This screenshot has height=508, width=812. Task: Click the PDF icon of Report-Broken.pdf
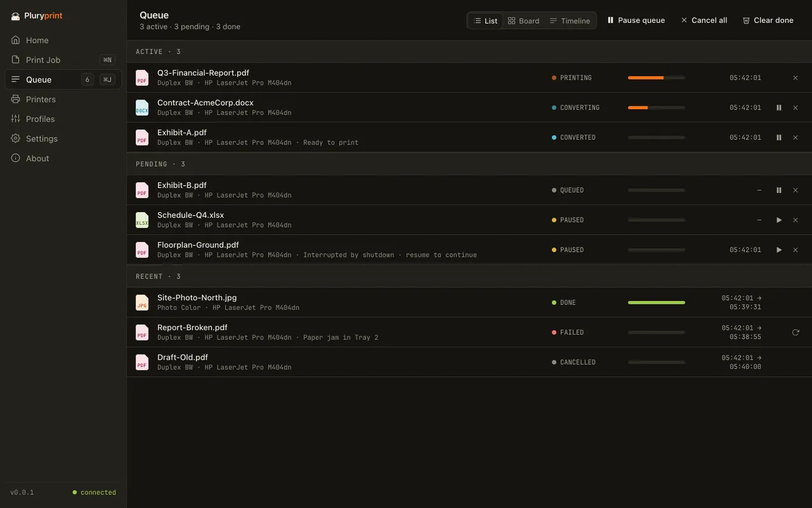coord(142,332)
